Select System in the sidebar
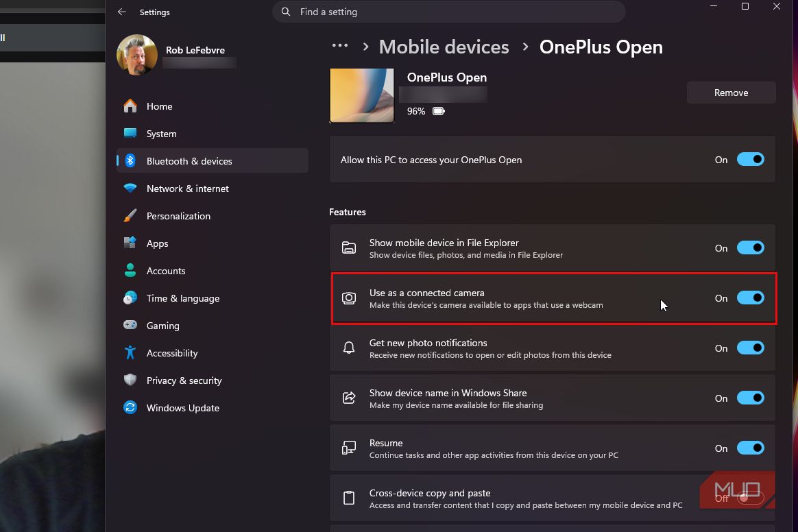This screenshot has width=798, height=532. coord(213,134)
